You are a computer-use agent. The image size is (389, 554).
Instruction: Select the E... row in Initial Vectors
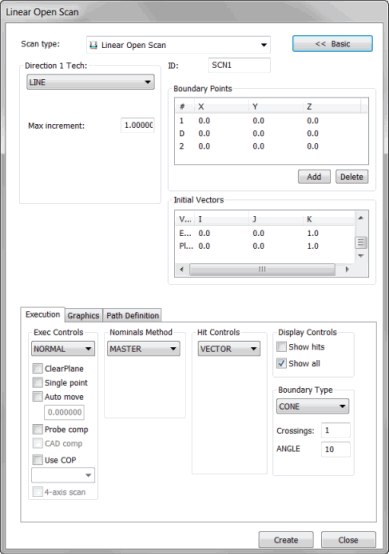point(265,233)
